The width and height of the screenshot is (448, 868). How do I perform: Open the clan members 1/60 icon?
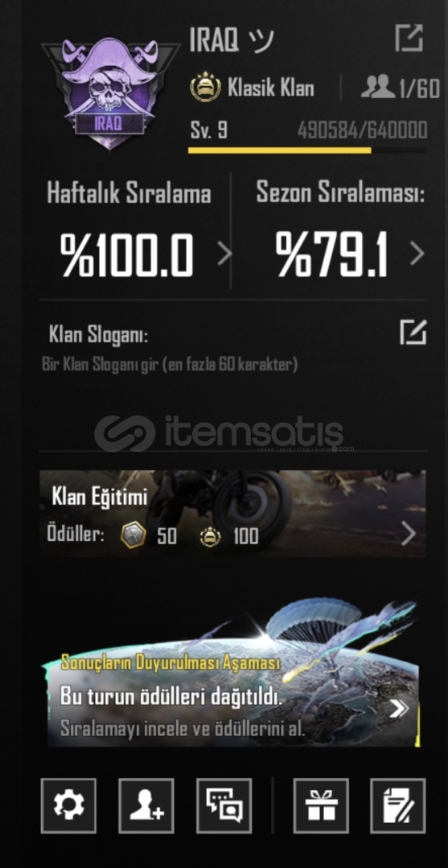pyautogui.click(x=378, y=87)
